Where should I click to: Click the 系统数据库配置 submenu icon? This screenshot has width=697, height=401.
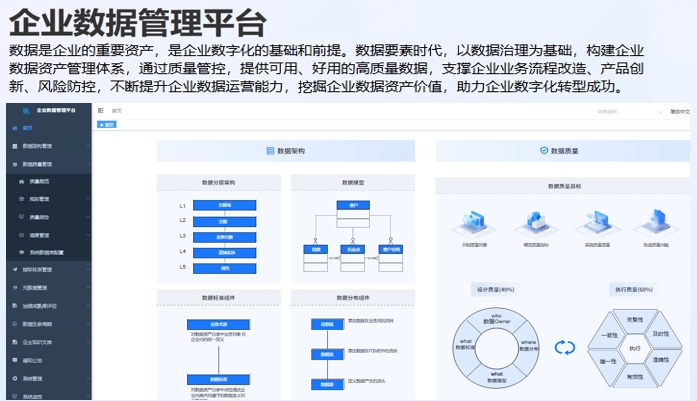21,253
